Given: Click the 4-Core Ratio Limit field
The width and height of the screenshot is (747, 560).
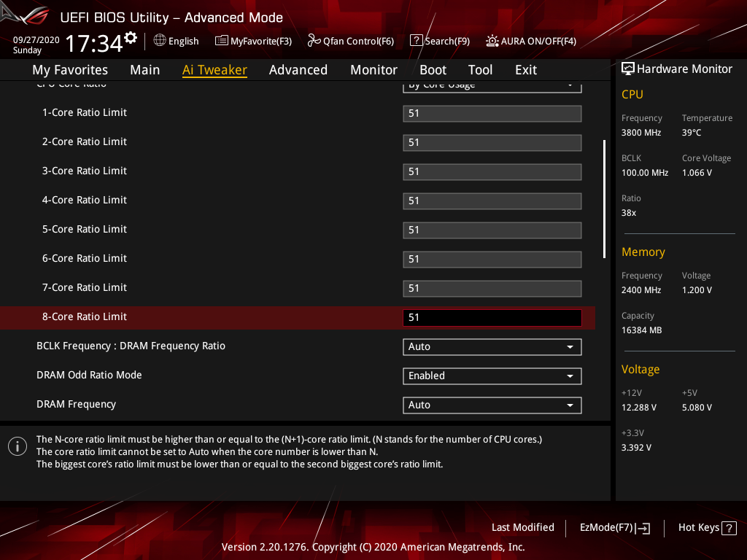Looking at the screenshot, I should (492, 201).
